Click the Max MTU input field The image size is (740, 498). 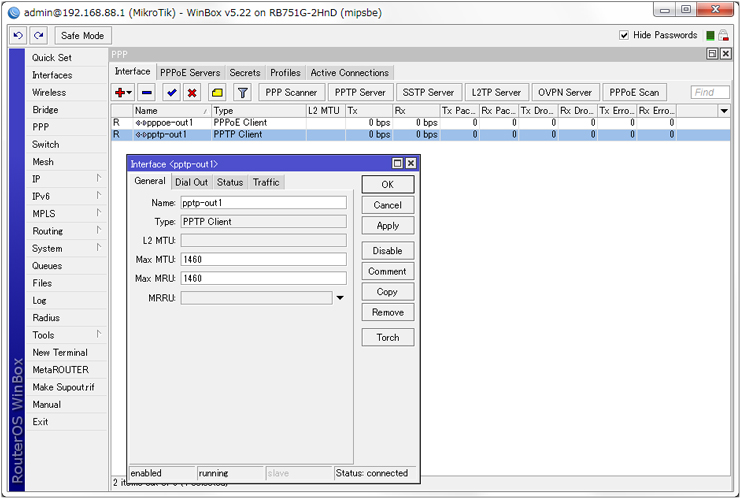click(x=263, y=259)
